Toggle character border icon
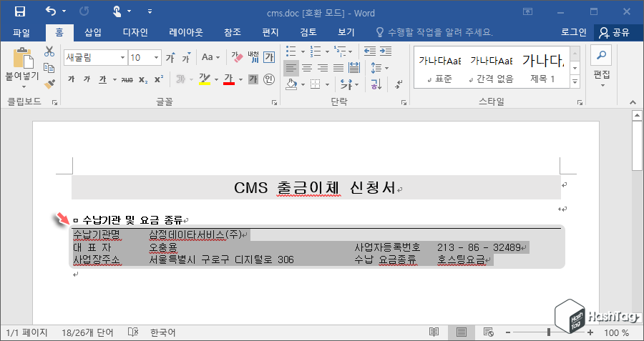Image resolution: width=644 pixels, height=341 pixels. pyautogui.click(x=269, y=58)
